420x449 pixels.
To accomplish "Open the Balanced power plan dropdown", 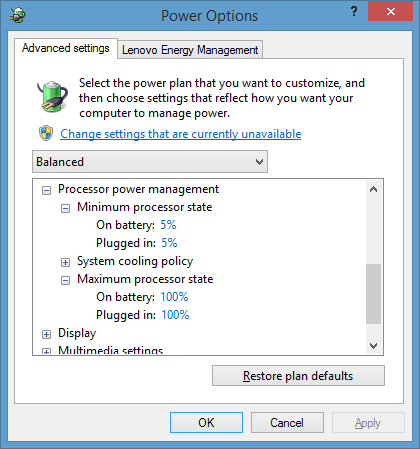I will pos(150,162).
